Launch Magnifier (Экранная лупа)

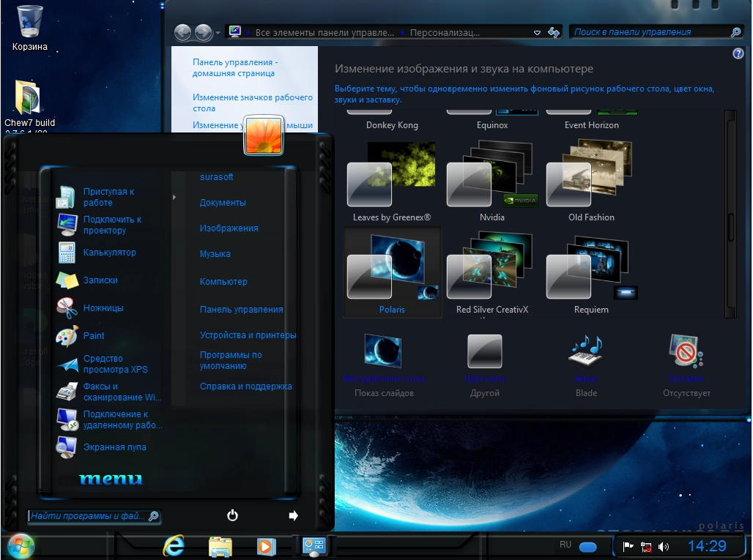click(114, 447)
